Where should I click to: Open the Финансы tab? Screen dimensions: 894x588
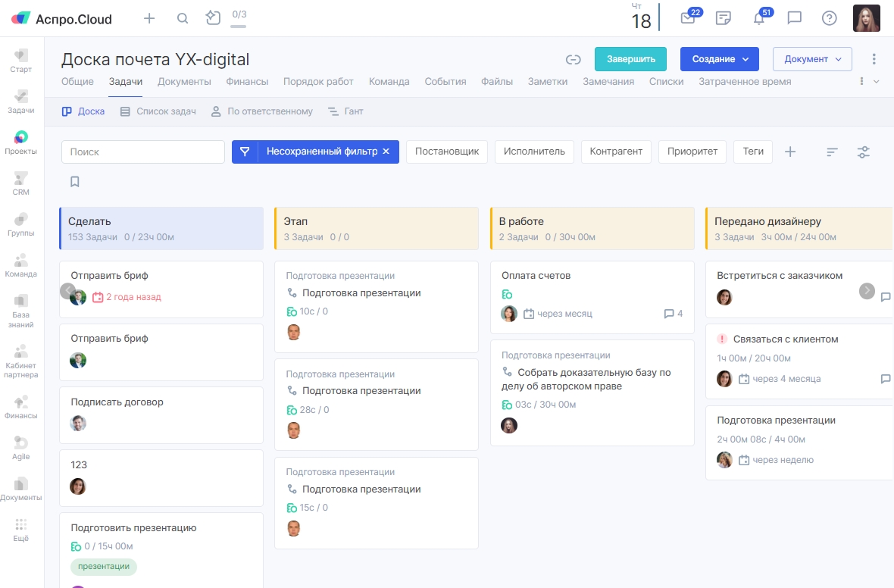pos(247,82)
